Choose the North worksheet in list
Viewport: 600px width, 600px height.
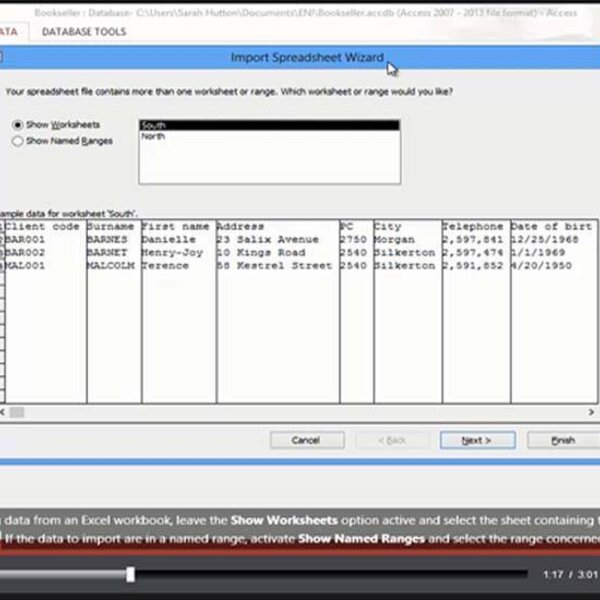pyautogui.click(x=268, y=136)
